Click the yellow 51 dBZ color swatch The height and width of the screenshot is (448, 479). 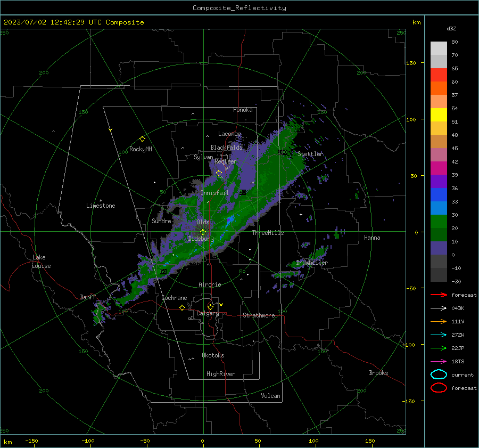[439, 115]
